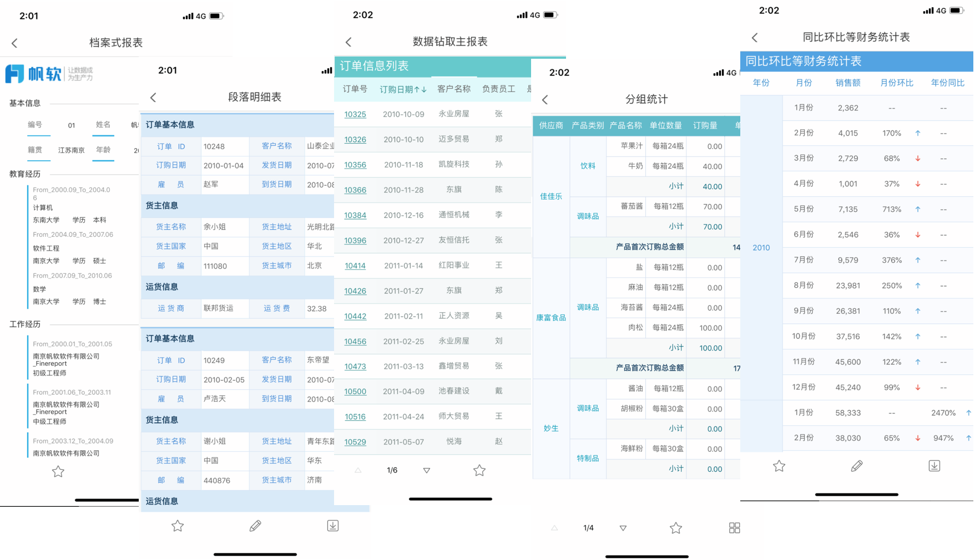The width and height of the screenshot is (980, 560).
Task: Tap the 订购量 column header
Action: coord(705,126)
